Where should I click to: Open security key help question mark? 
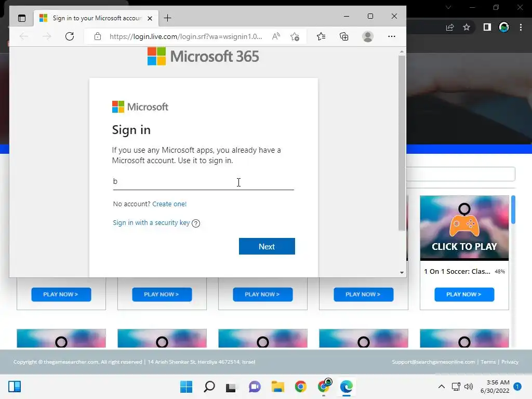196,223
